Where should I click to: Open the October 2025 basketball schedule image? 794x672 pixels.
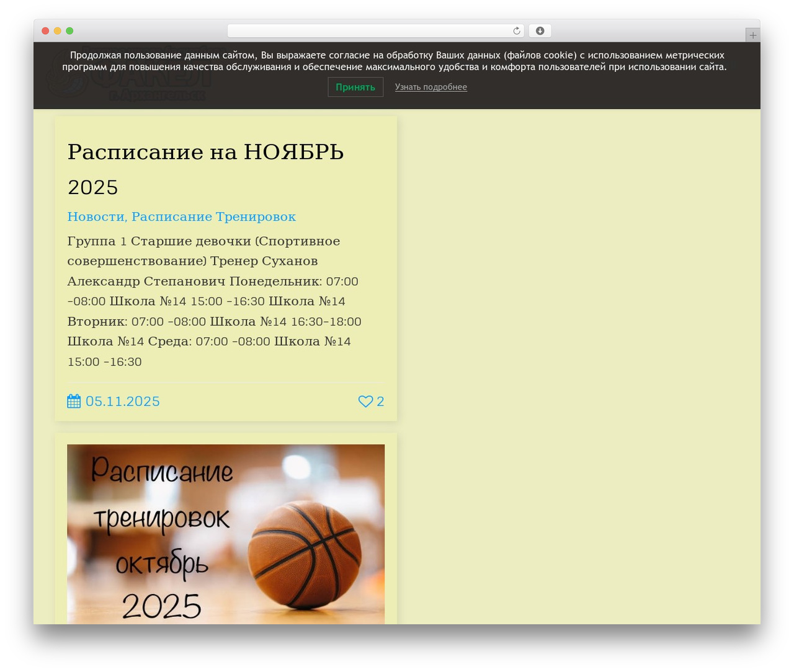(226, 534)
